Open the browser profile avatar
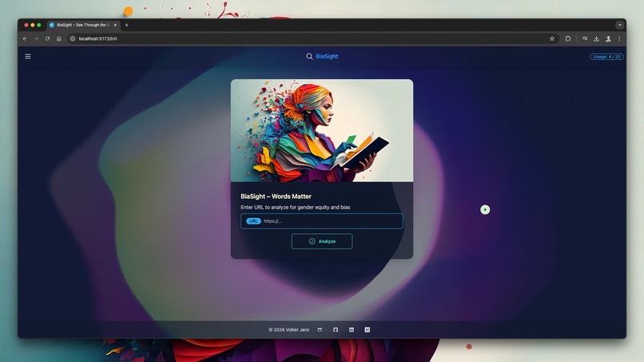 pos(608,38)
